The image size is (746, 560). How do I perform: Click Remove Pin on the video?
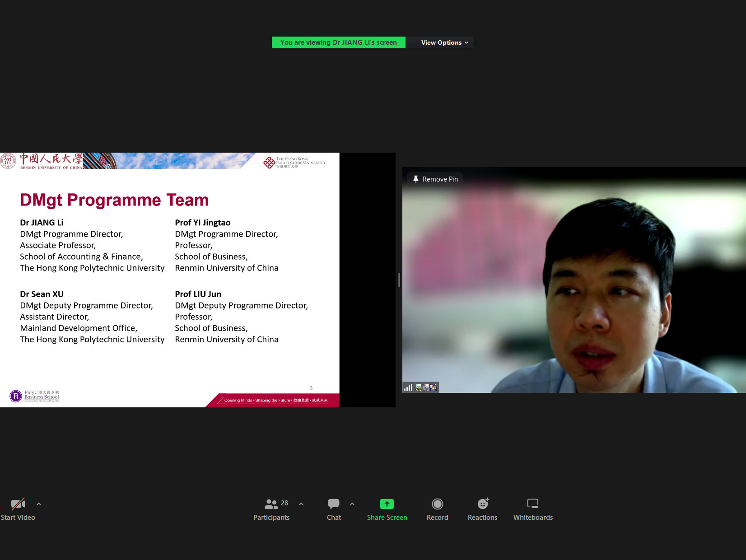435,179
